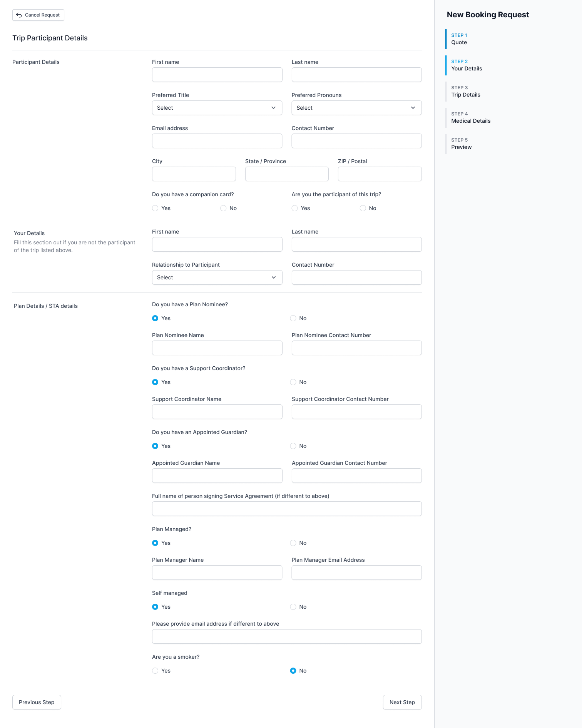Image resolution: width=582 pixels, height=728 pixels.
Task: Go to Step 1 Quote
Action: click(459, 39)
